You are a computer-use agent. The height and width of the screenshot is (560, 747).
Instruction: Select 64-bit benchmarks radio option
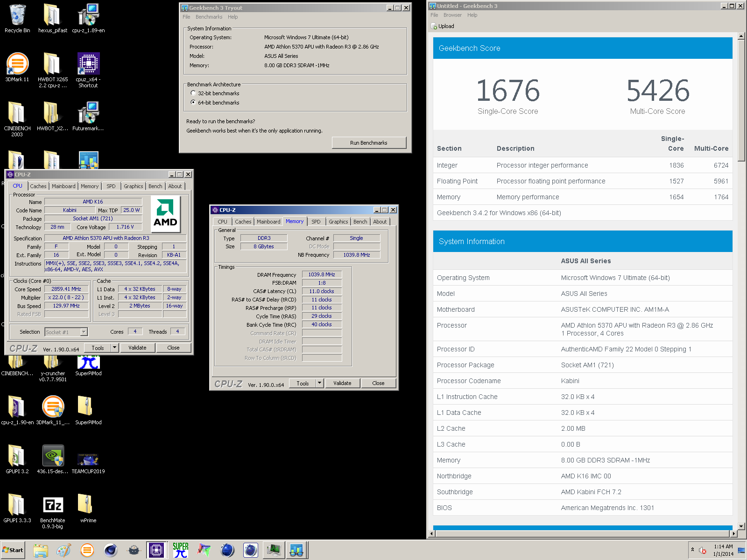tap(193, 103)
